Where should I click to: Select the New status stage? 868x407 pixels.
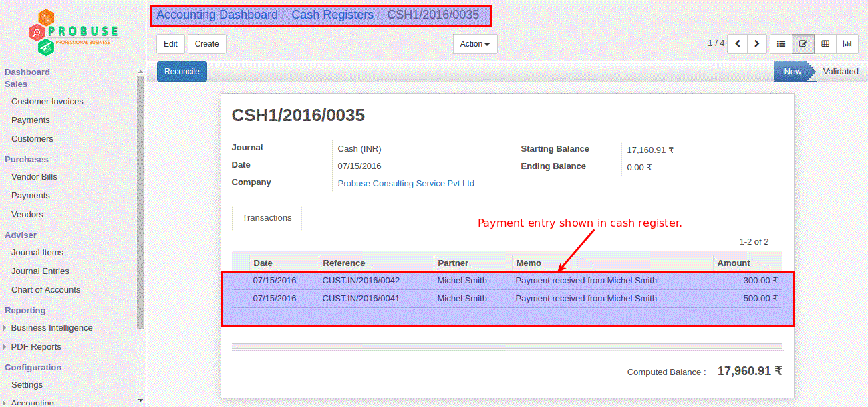[x=792, y=72]
